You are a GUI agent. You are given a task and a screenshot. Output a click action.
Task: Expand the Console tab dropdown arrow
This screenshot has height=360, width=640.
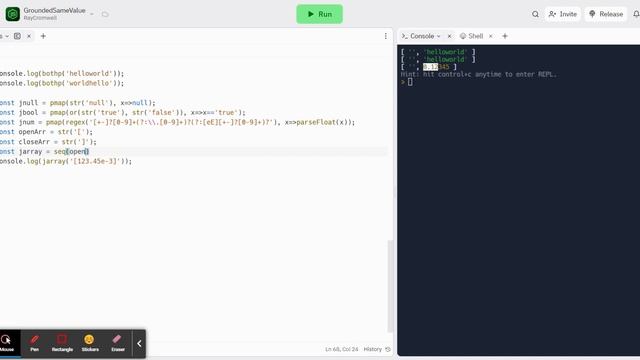(x=439, y=36)
